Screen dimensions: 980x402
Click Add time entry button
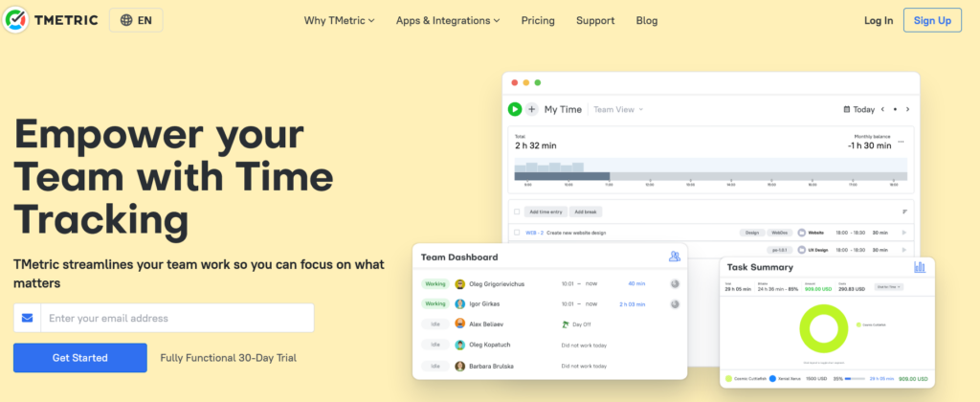[545, 212]
